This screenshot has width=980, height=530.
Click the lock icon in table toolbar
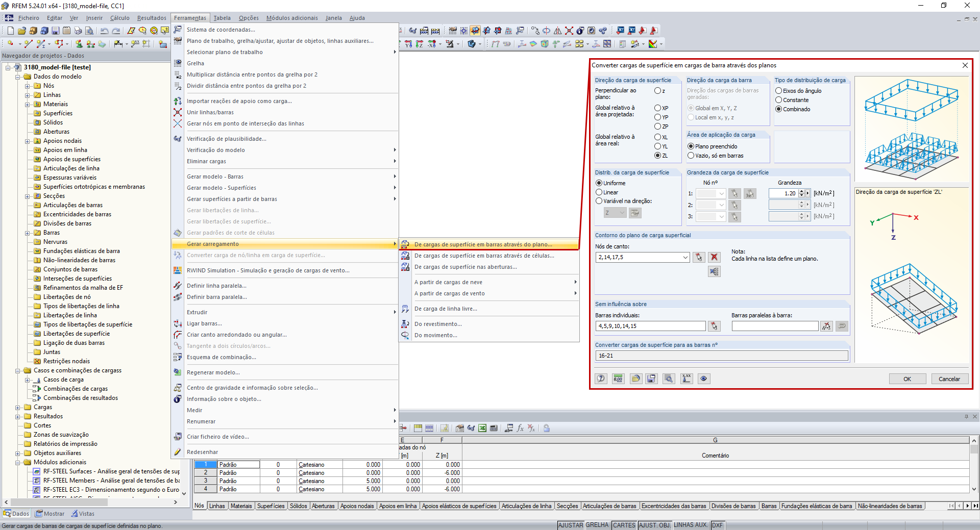point(547,428)
